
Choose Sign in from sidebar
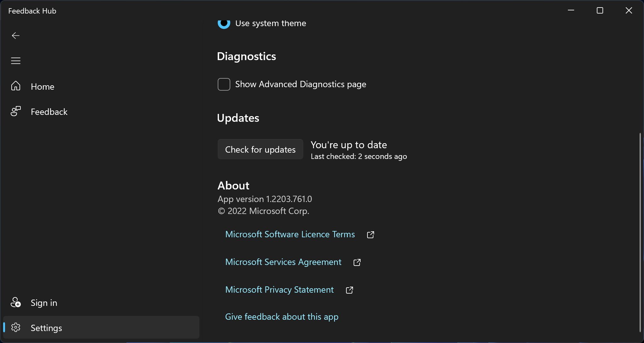44,303
